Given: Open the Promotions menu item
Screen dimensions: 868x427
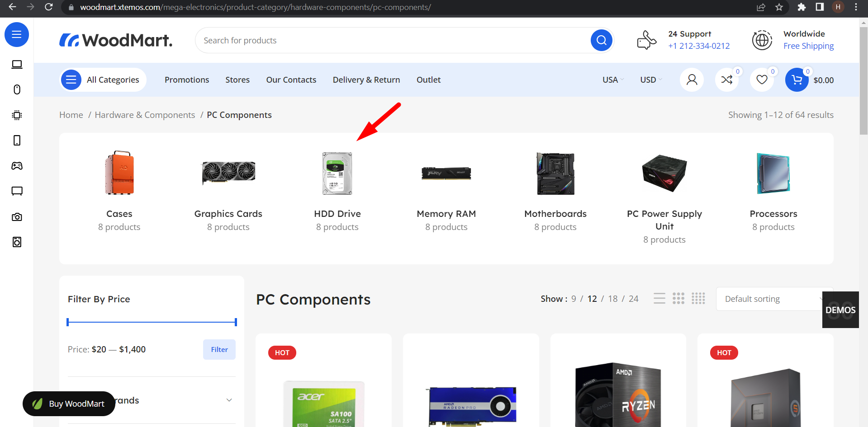Looking at the screenshot, I should click(187, 80).
